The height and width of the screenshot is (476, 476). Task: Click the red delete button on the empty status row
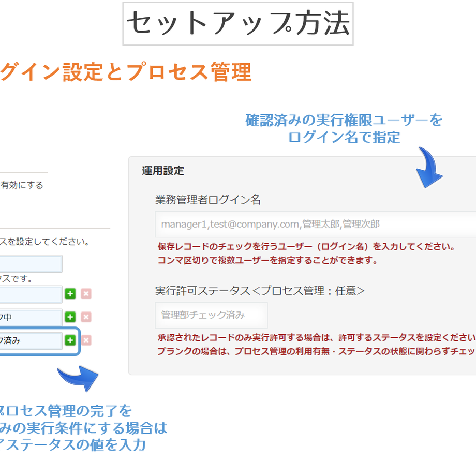[86, 293]
